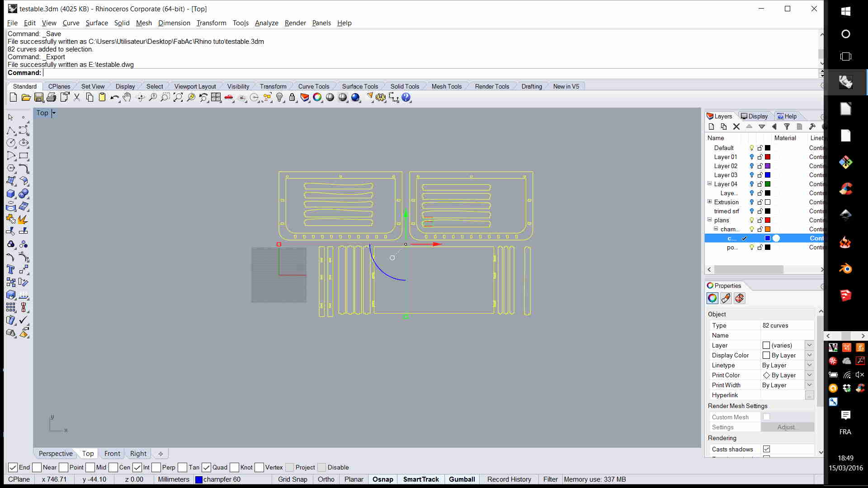Screen dimensions: 868x488
Task: Click the four-viewport layout icon
Action: click(216, 98)
